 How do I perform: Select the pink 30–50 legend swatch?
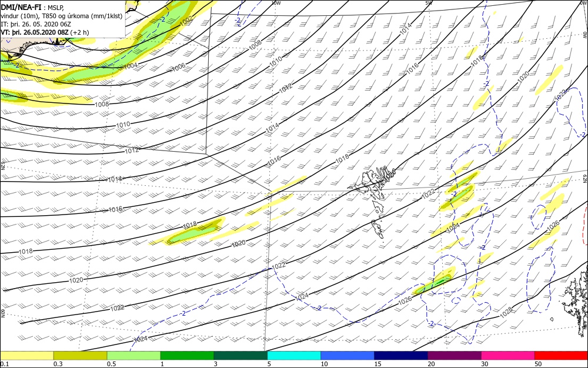click(508, 356)
